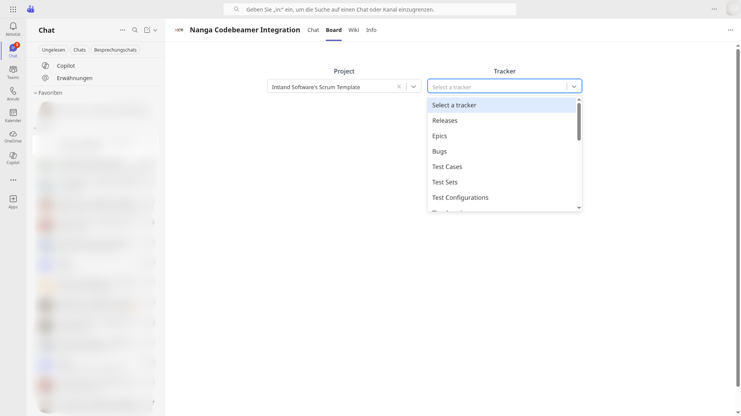Select Bugs in the tracker list
Image resolution: width=741 pixels, height=416 pixels.
(440, 151)
